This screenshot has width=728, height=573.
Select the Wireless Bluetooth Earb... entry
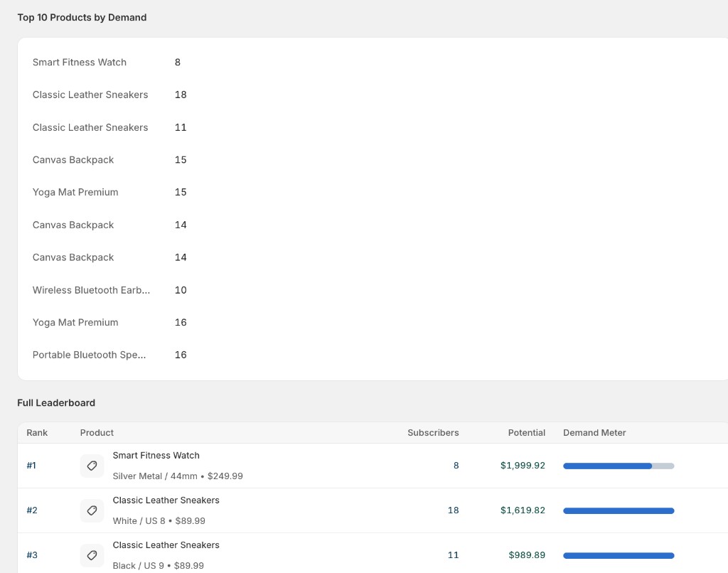point(91,290)
